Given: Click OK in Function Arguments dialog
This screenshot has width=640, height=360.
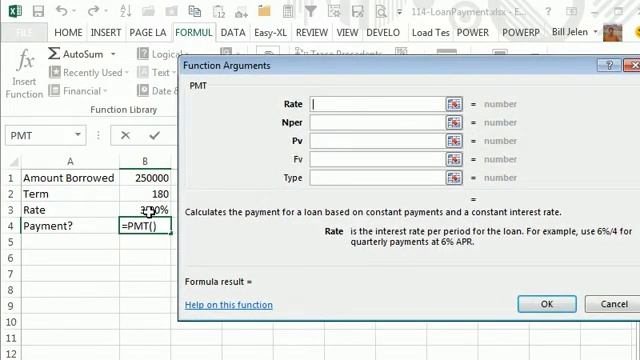Looking at the screenshot, I should 547,304.
